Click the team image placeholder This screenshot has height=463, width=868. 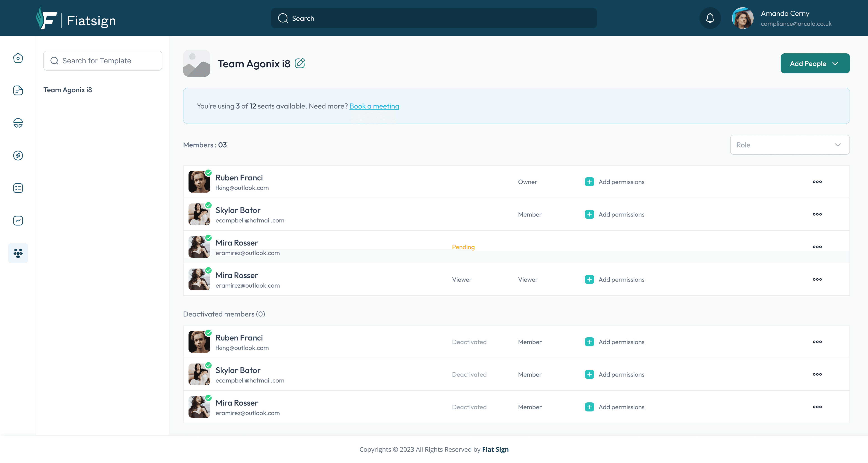coord(196,63)
